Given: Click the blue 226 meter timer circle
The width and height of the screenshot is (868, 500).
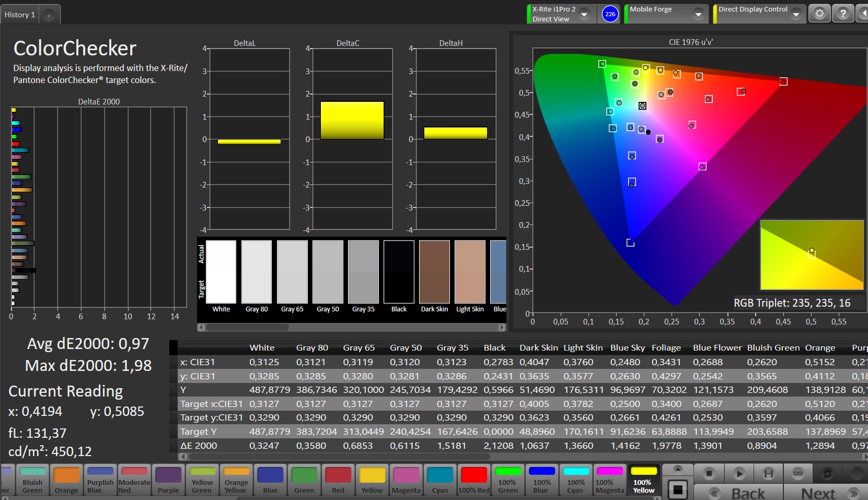Looking at the screenshot, I should (x=610, y=14).
